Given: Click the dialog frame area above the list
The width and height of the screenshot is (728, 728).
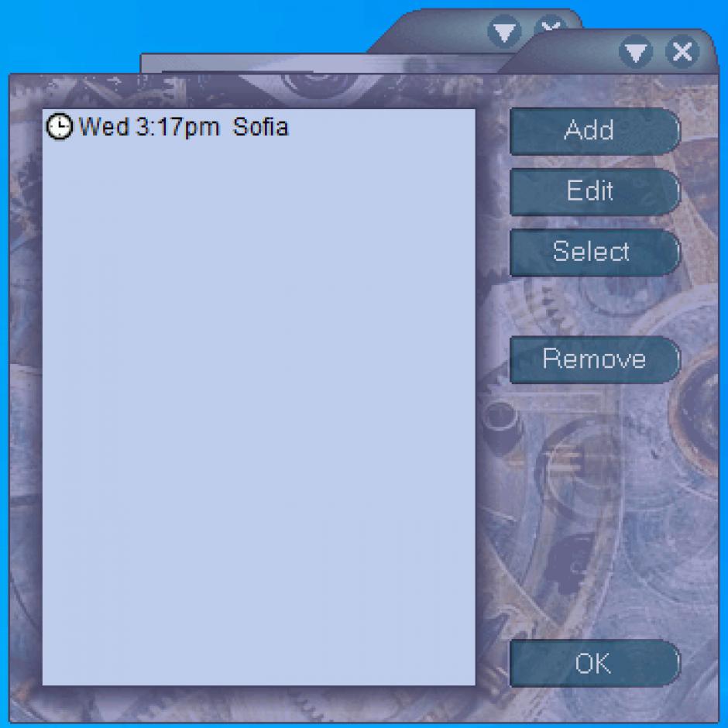Looking at the screenshot, I should pyautogui.click(x=259, y=91).
